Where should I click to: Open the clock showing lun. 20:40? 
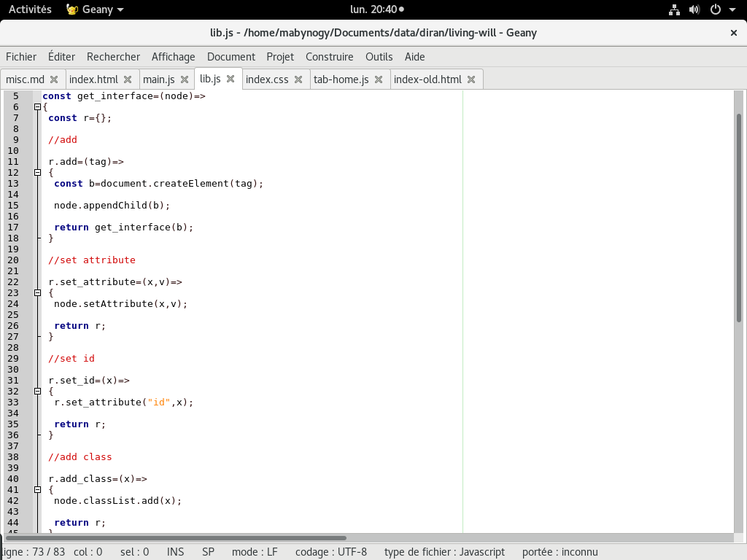click(377, 9)
